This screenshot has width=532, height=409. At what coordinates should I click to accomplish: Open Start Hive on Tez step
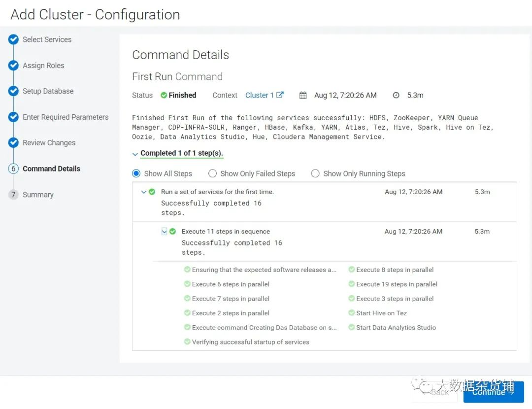381,313
